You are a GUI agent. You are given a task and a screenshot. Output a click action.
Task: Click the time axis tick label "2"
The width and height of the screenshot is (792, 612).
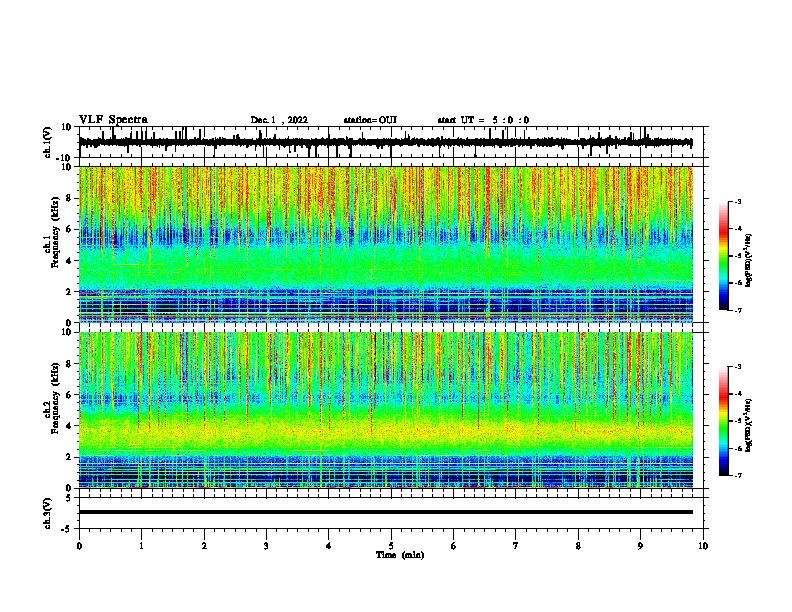click(x=204, y=546)
